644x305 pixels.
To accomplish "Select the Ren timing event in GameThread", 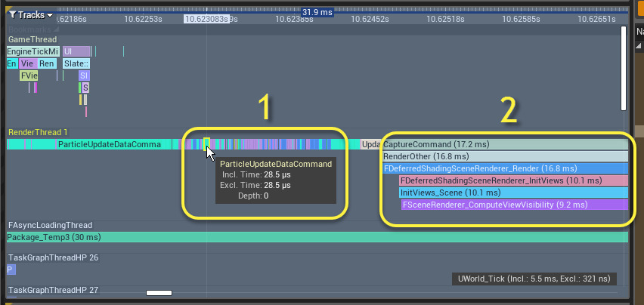I will (46, 63).
